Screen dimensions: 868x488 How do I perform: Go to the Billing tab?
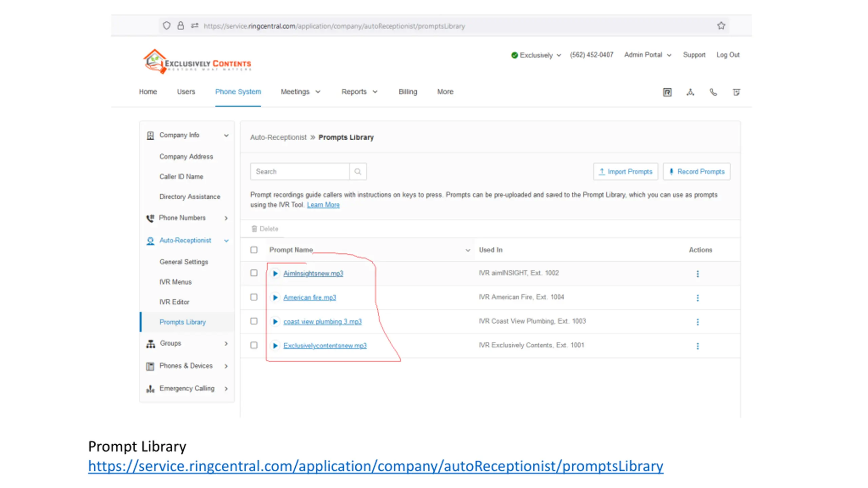tap(408, 92)
